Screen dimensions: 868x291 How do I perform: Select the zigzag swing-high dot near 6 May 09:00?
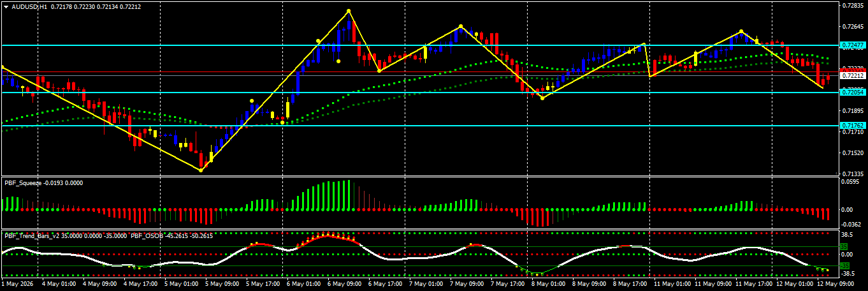point(349,11)
